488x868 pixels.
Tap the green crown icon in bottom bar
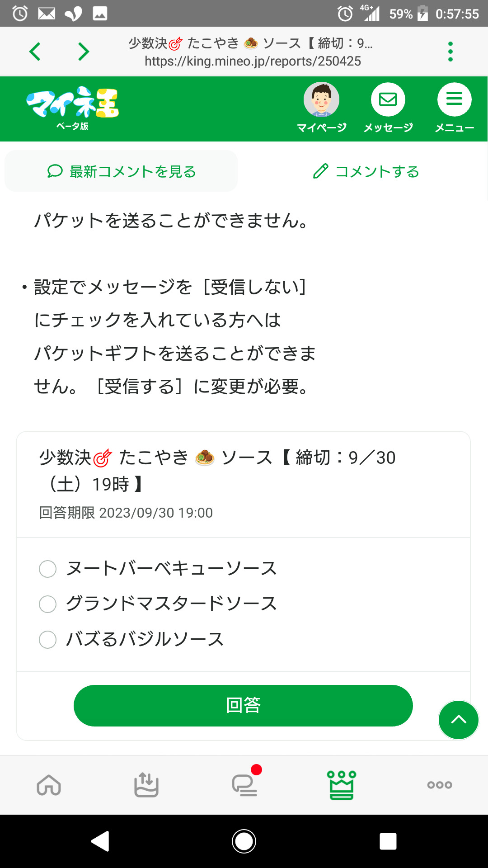342,785
